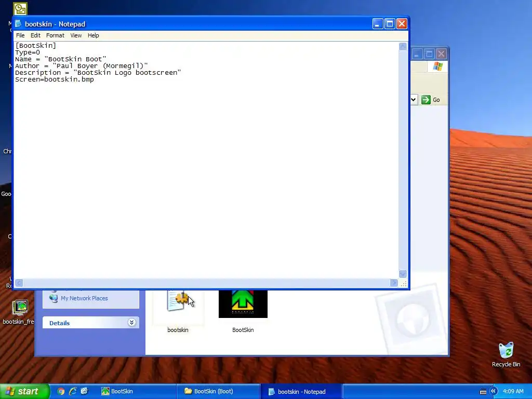Launch Internet Explorer from Quick Launch
The height and width of the screenshot is (399, 532).
tap(73, 391)
